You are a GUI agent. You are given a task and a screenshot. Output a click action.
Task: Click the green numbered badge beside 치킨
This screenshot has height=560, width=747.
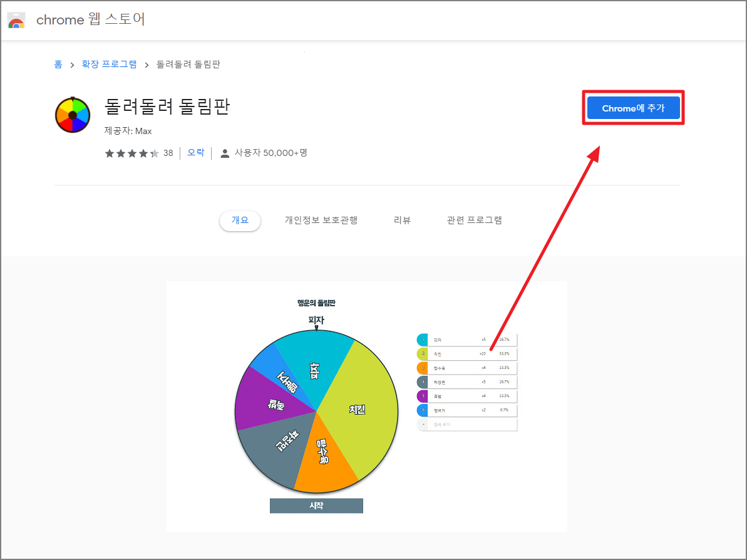423,353
